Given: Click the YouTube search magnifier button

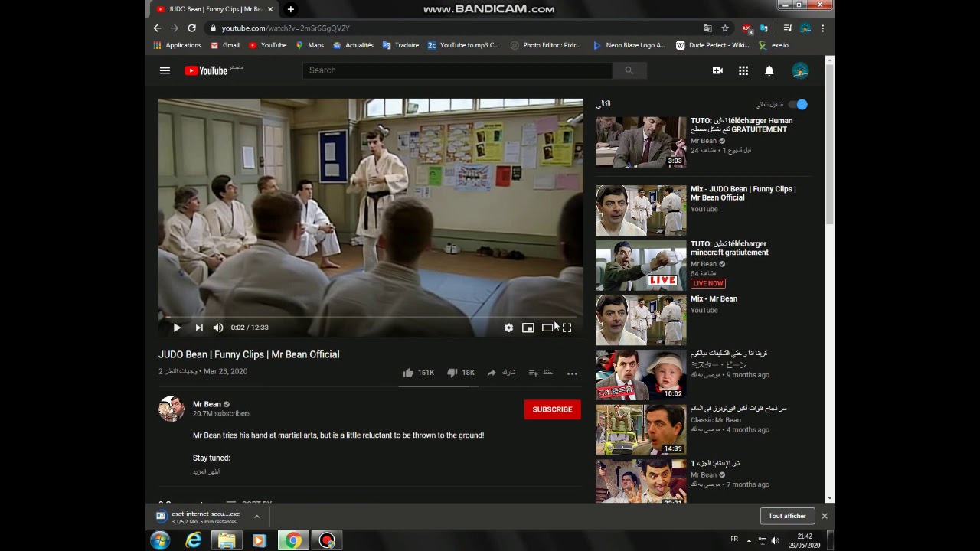Looking at the screenshot, I should (x=629, y=70).
